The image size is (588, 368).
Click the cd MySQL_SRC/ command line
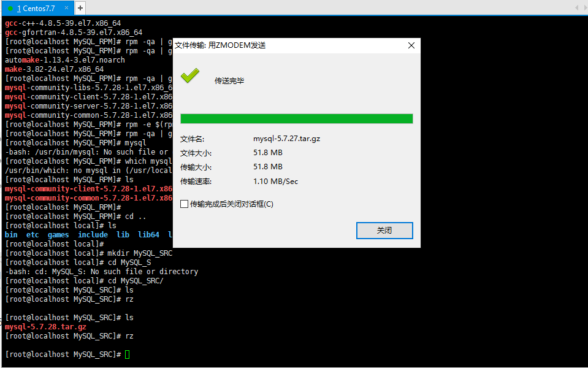pyautogui.click(x=85, y=280)
